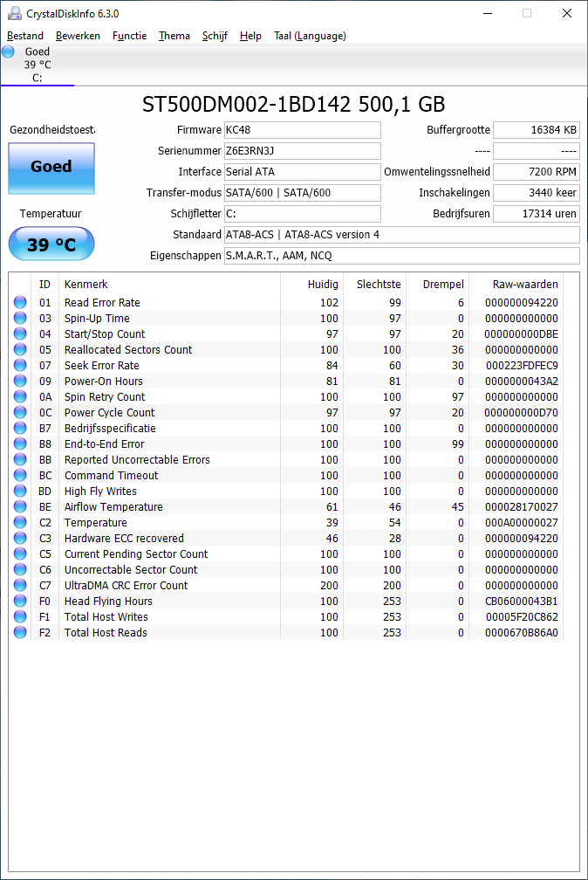Click the status orb next to Seek Error Rate
The width and height of the screenshot is (588, 880).
[20, 366]
